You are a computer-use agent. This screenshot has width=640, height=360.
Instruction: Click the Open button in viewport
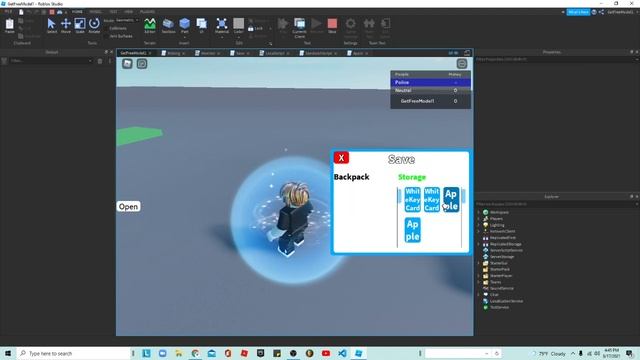[x=128, y=207]
